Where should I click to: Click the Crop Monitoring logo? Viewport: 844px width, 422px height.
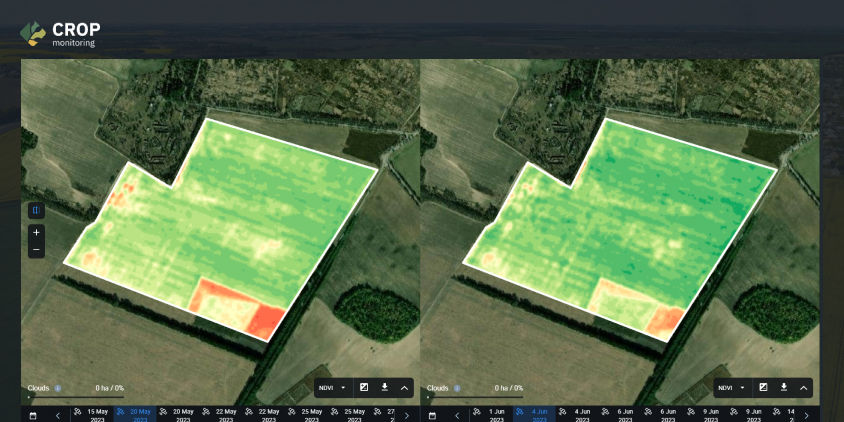tap(60, 34)
